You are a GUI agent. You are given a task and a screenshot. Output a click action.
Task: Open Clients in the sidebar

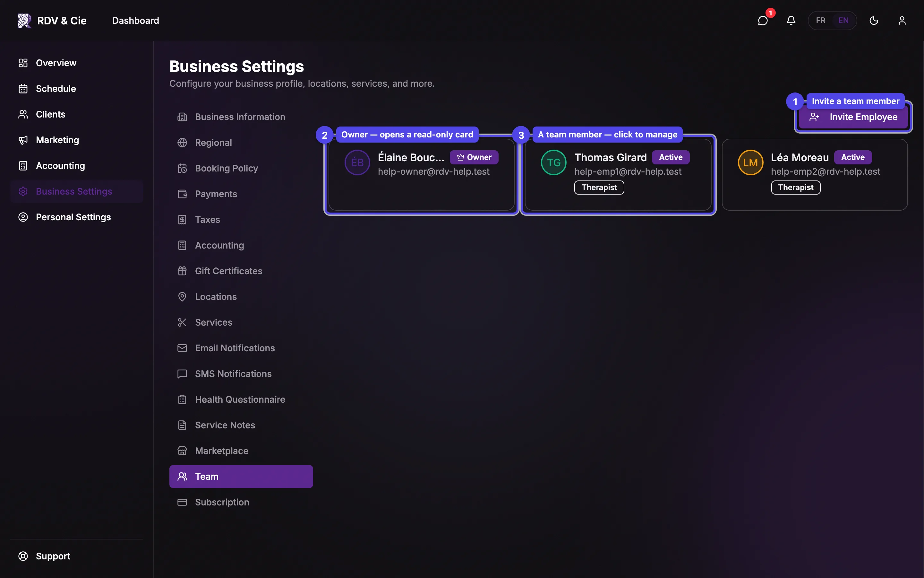click(77, 114)
